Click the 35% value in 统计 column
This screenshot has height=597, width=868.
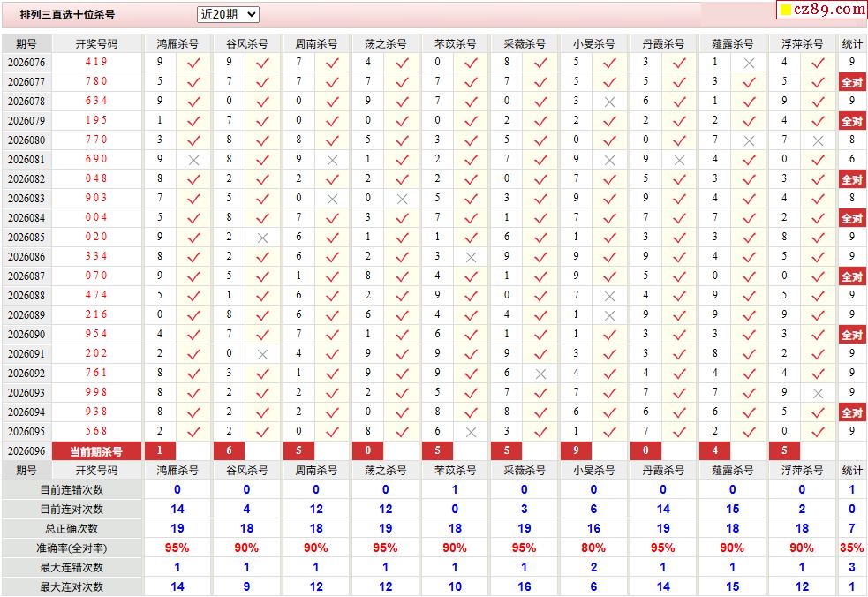852,548
